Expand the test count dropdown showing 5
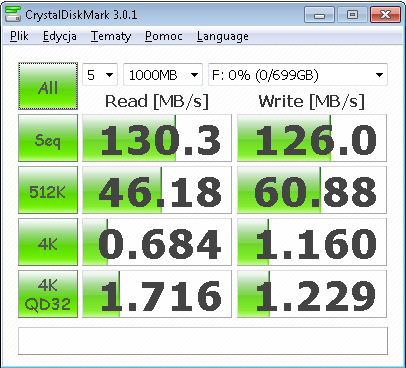The height and width of the screenshot is (368, 406). (100, 75)
